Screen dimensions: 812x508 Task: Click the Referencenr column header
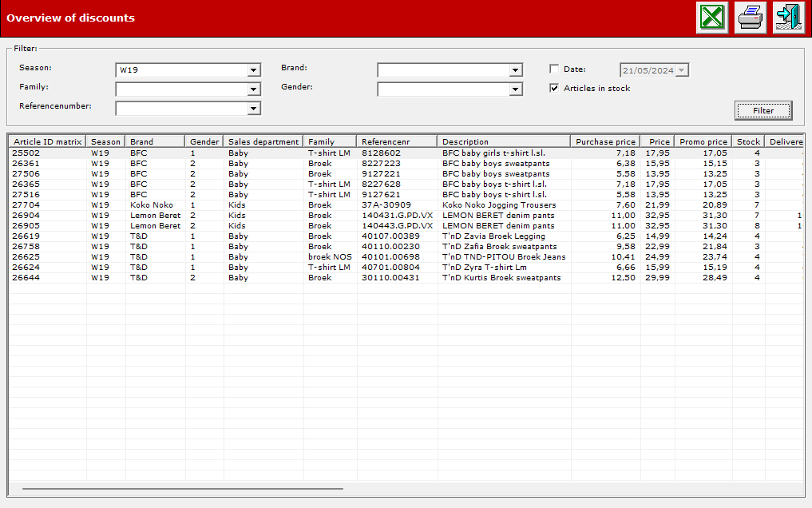(397, 141)
